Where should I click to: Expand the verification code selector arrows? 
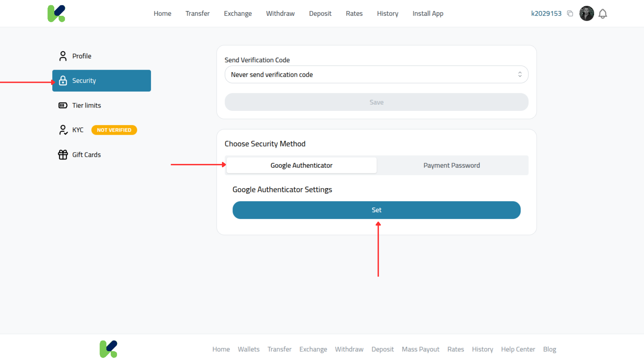[520, 74]
